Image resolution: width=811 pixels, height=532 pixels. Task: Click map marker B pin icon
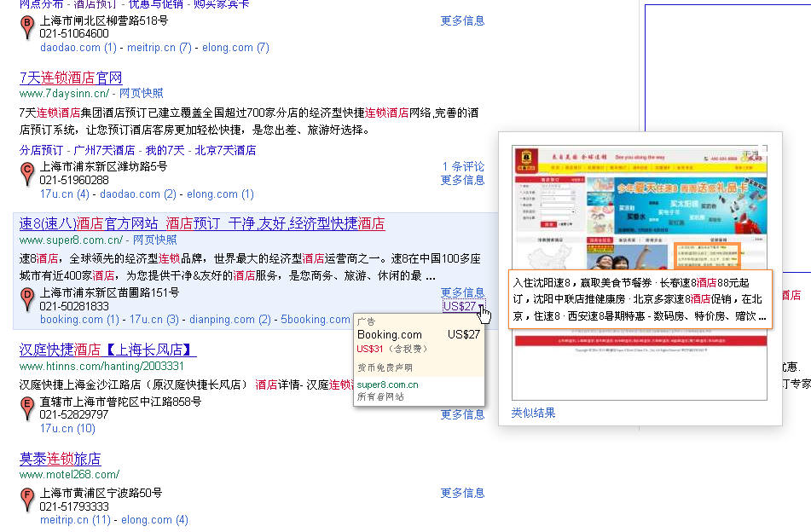pyautogui.click(x=27, y=27)
